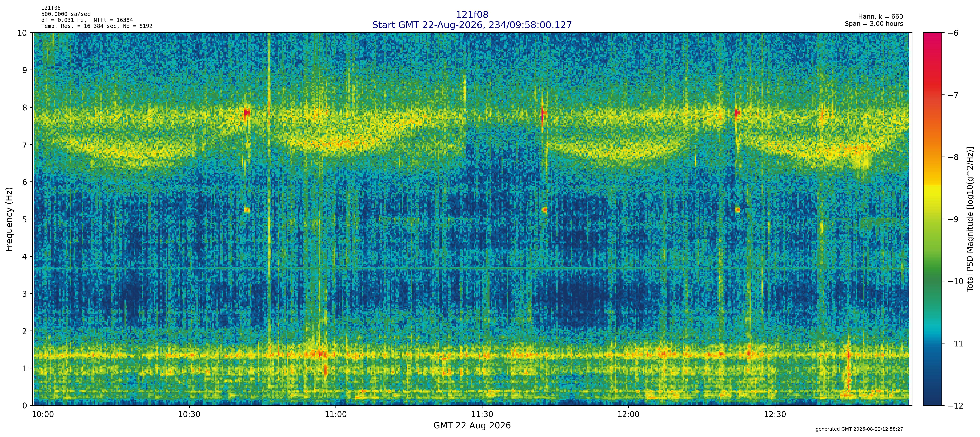Image resolution: width=980 pixels, height=437 pixels.
Task: Click the "Frequency (Hz)" y-axis label
Action: [10, 219]
